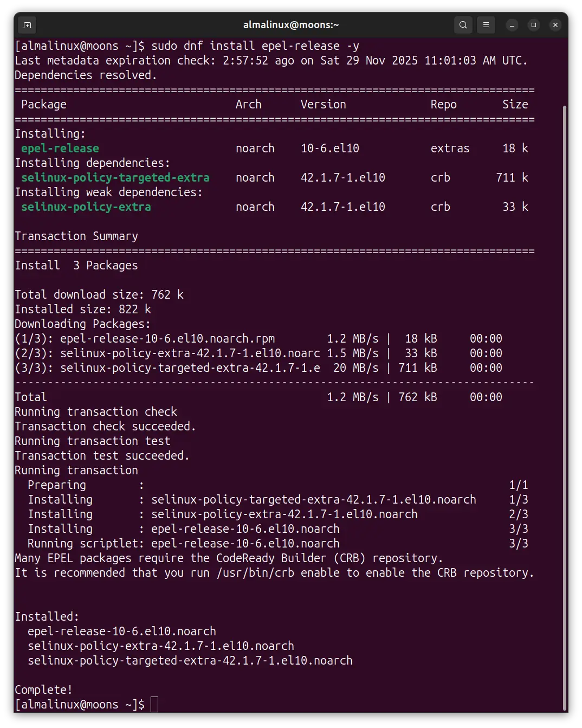
Task: Click the almalinux@moons:~ window title
Action: [291, 25]
